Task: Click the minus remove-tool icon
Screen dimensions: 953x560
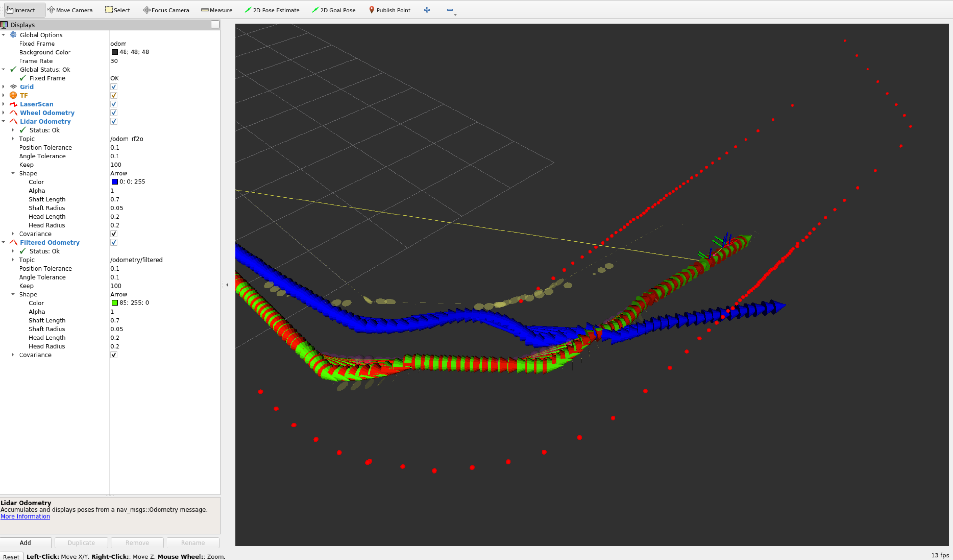Action: click(x=450, y=10)
